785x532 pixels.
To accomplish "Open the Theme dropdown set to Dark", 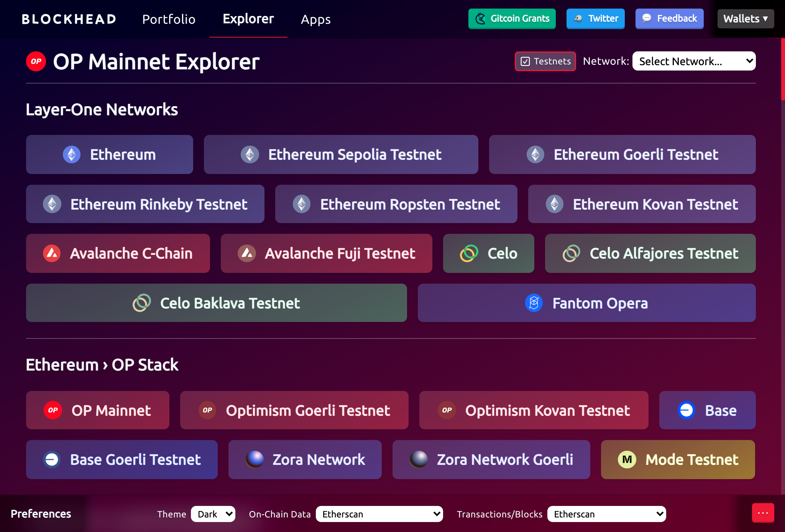I will click(x=213, y=514).
